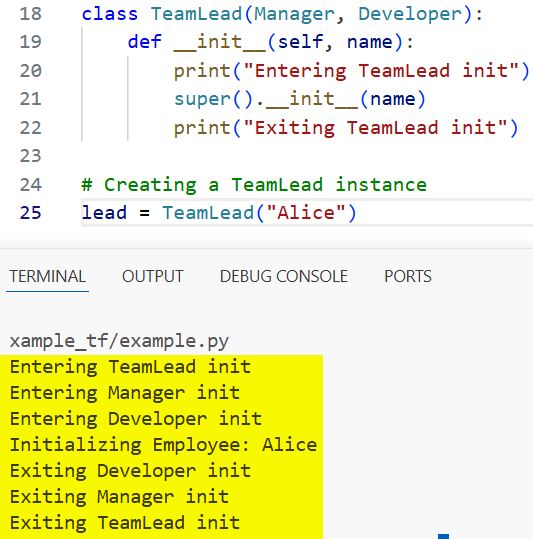The height and width of the screenshot is (539, 533).
Task: Click the string "Exiting TeamLead init" in code
Action: pyautogui.click(x=375, y=128)
